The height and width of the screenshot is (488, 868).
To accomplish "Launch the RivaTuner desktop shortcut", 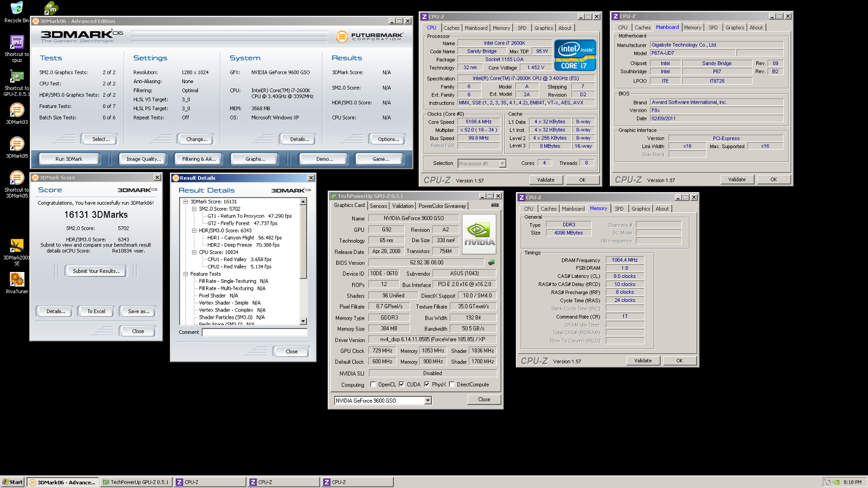I will 17,283.
